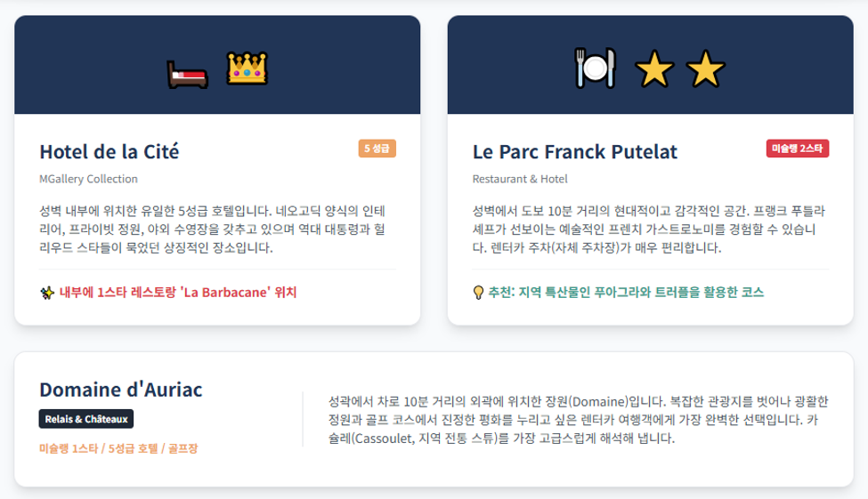This screenshot has width=868, height=499.
Task: Click the Domaine d'Auriac description paragraph
Action: 579,419
